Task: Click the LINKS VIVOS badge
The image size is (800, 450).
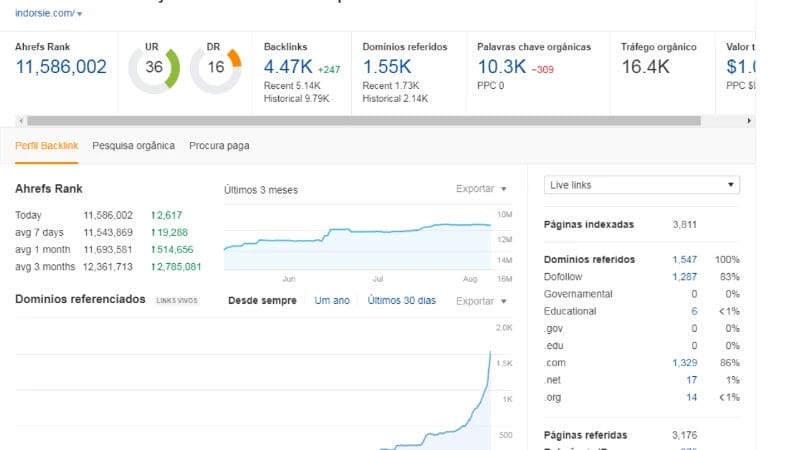Action: click(177, 301)
